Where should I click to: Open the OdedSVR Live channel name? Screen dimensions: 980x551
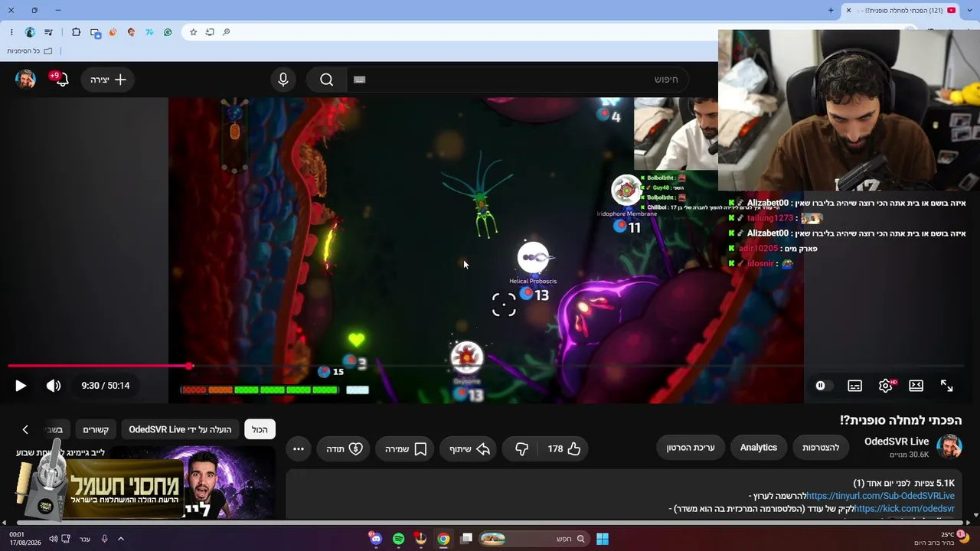pyautogui.click(x=897, y=442)
